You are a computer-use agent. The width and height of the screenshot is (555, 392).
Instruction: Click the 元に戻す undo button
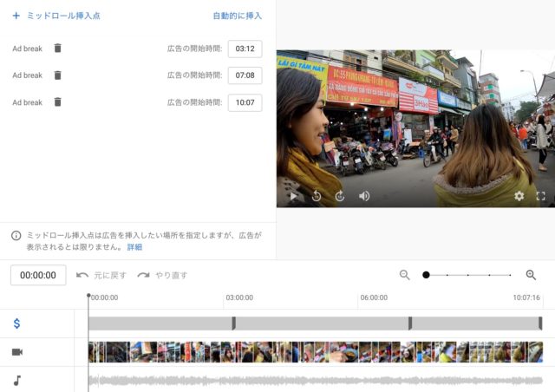point(101,275)
